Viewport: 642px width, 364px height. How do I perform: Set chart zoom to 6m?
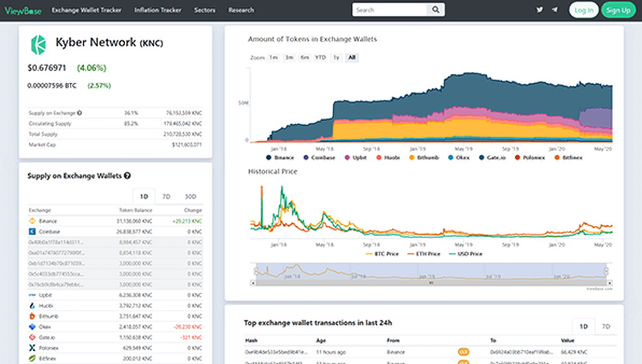[304, 57]
